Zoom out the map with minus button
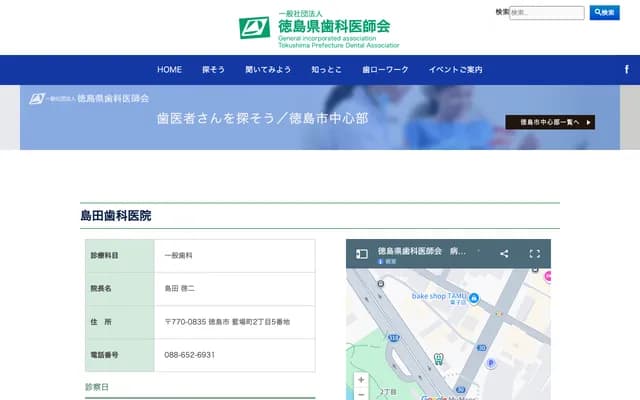640x400 pixels. tap(361, 394)
